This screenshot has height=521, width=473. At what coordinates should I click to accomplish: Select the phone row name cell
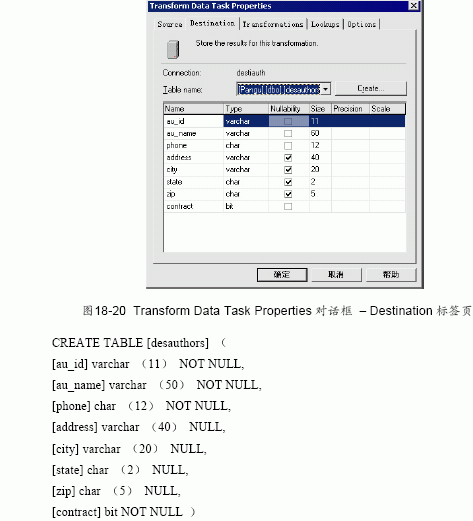tap(193, 146)
